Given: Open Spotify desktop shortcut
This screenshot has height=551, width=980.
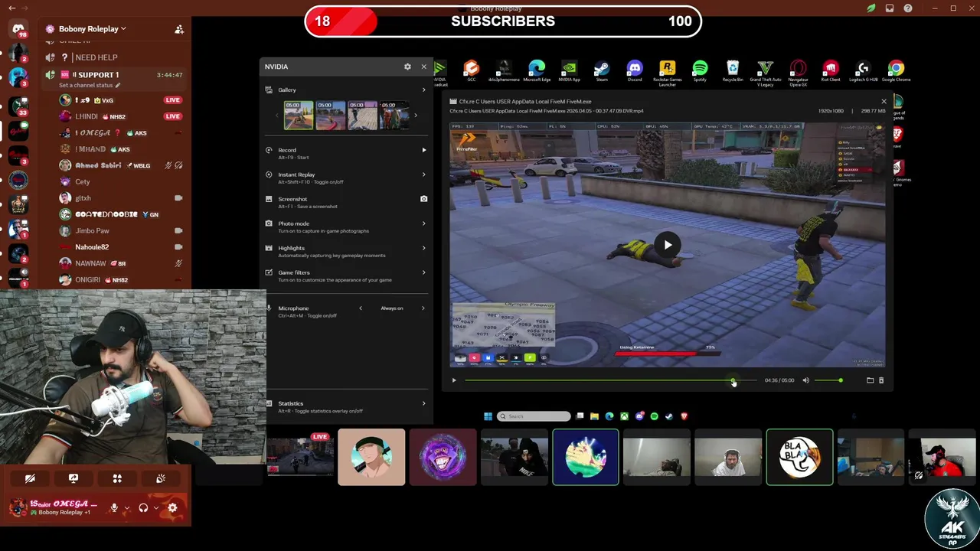Looking at the screenshot, I should (700, 72).
